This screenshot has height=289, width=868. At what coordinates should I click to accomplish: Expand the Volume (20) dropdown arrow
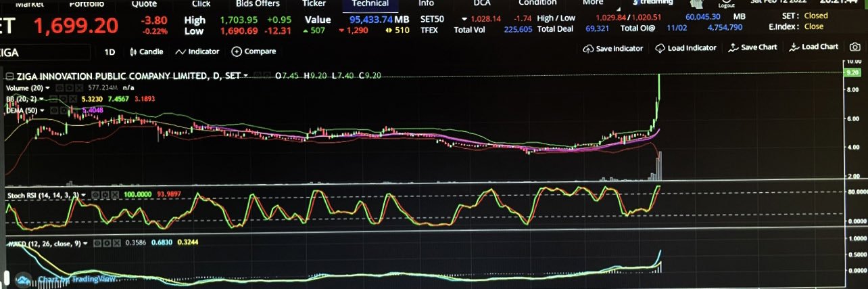(x=47, y=88)
